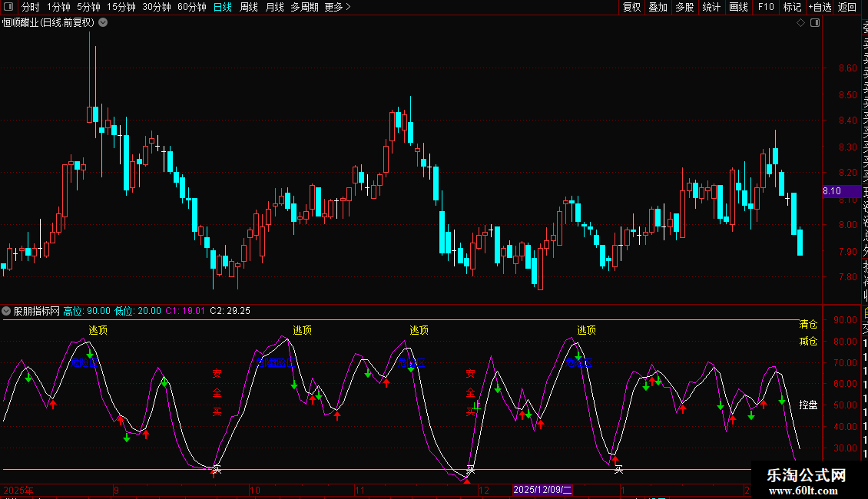This screenshot has width=868, height=499.
Task: Select the 5分钟 period tab
Action: [88, 7]
